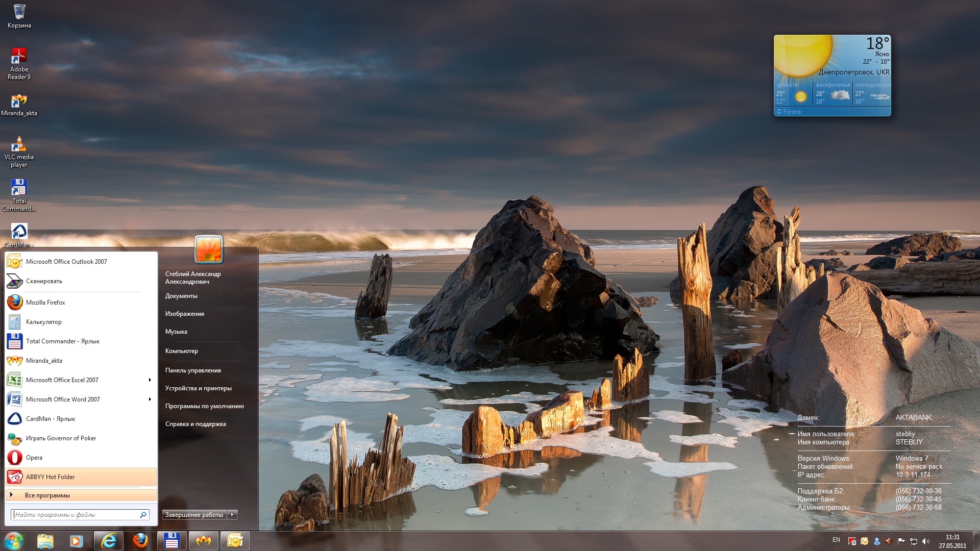Launch Firefox from the taskbar

(140, 541)
